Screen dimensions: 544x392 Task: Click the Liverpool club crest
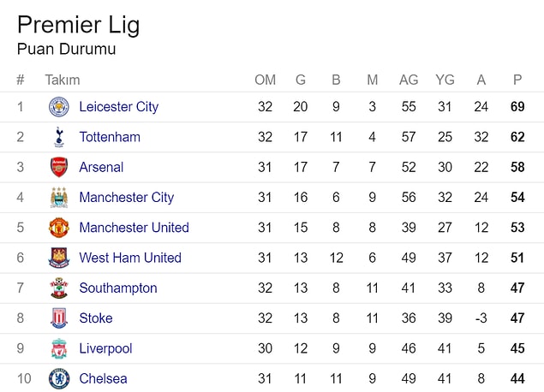click(59, 348)
